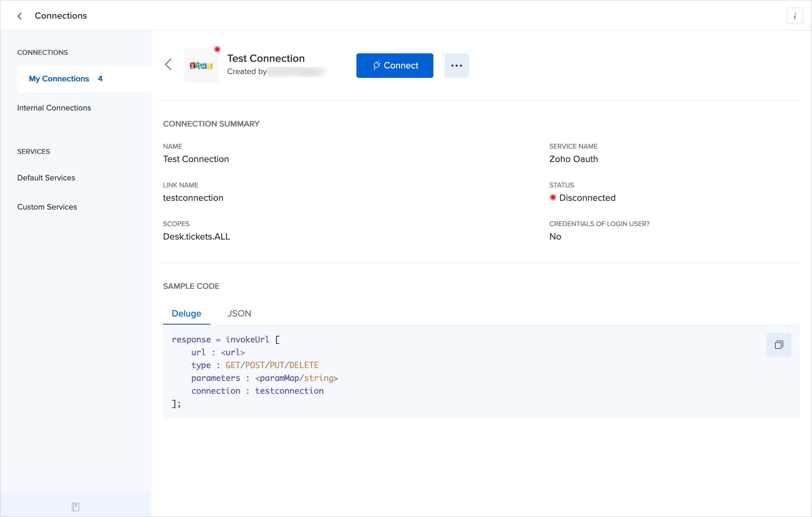Select My Connections in the sidebar

click(59, 78)
